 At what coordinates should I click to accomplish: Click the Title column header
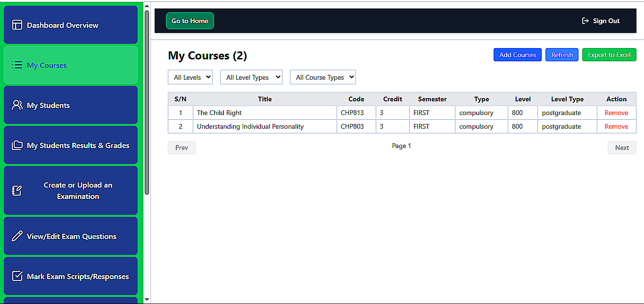(x=265, y=99)
